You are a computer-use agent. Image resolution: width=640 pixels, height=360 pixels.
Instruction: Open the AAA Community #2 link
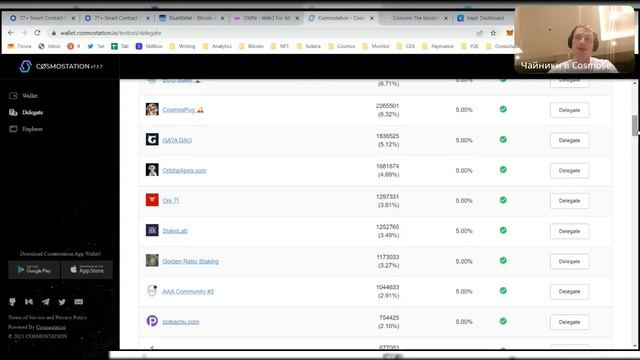[x=188, y=291]
